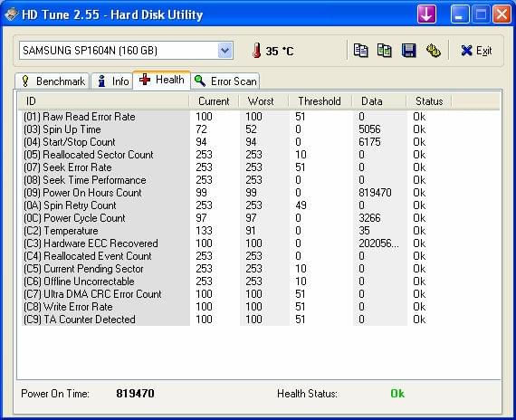Click the save floppy disk icon
The height and width of the screenshot is (420, 516).
[x=408, y=51]
